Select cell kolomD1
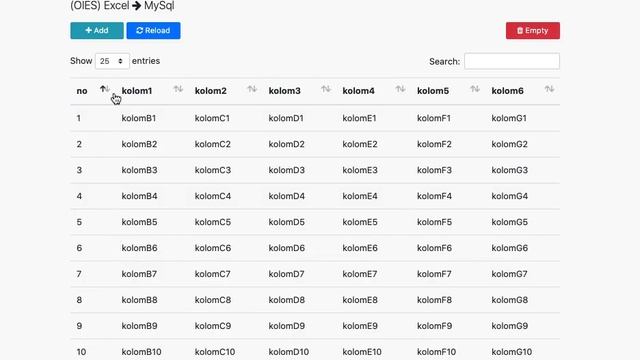Image resolution: width=640 pixels, height=360 pixels. 286,118
